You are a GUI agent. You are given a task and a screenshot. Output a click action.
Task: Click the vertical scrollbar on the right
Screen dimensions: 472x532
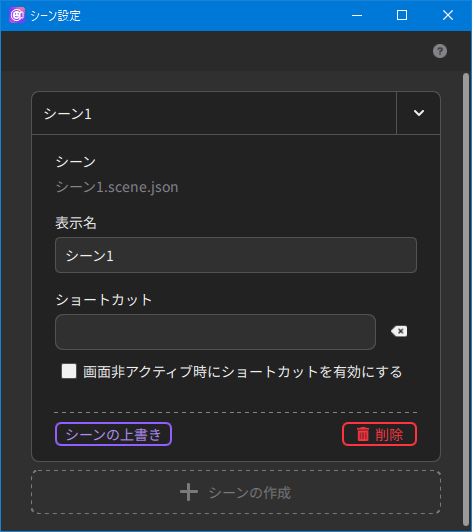pyautogui.click(x=466, y=299)
